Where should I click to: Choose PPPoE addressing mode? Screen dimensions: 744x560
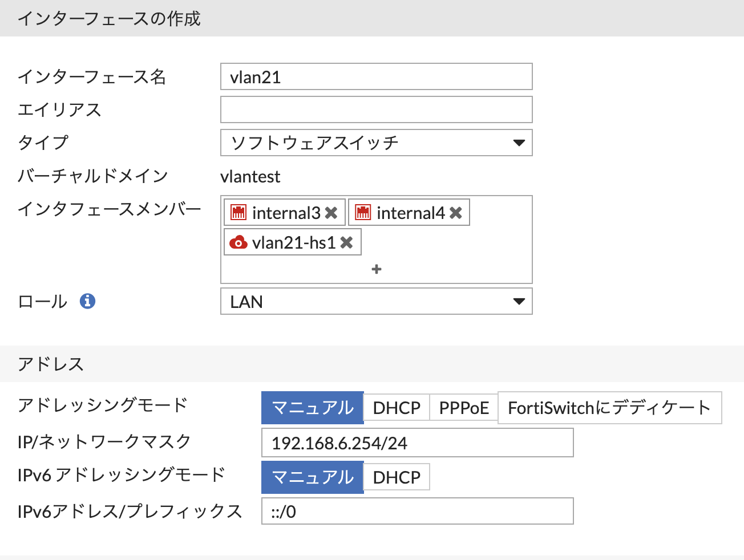click(464, 408)
